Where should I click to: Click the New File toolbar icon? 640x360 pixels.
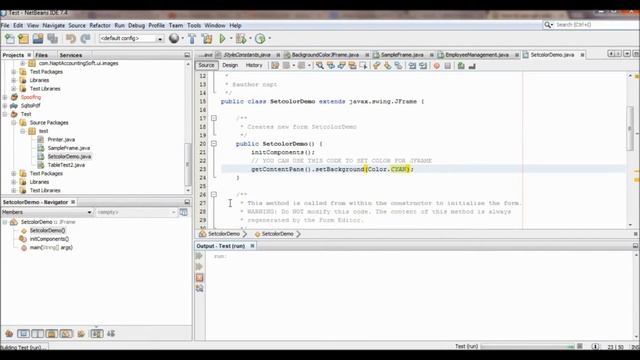(9, 39)
